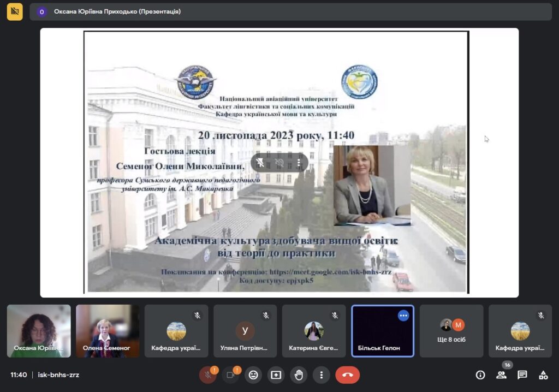
Task: Show the participants list with 16 people
Action: 501,375
